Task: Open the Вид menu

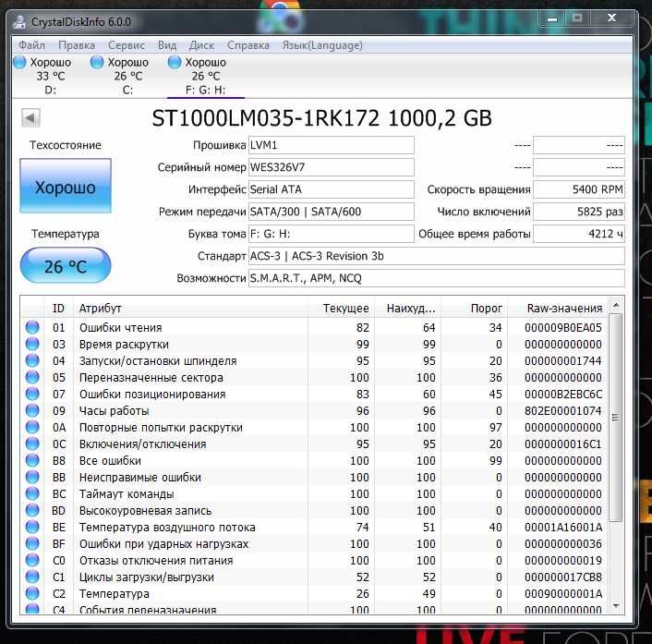Action: coord(167,45)
